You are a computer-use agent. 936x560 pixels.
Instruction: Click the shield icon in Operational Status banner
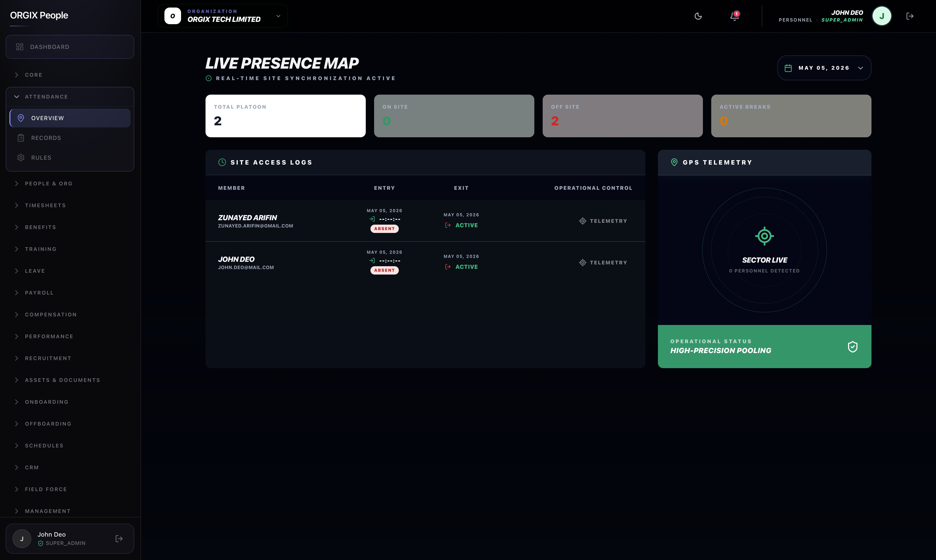click(x=852, y=346)
